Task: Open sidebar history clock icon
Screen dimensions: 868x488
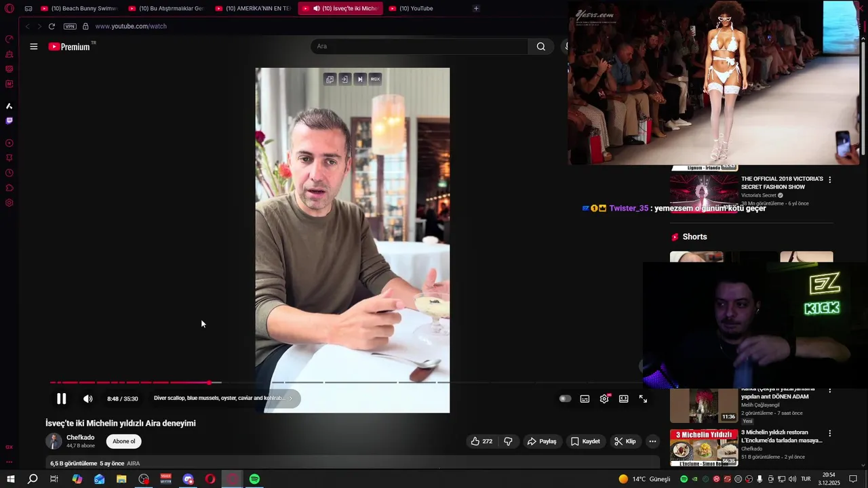Action: tap(9, 173)
